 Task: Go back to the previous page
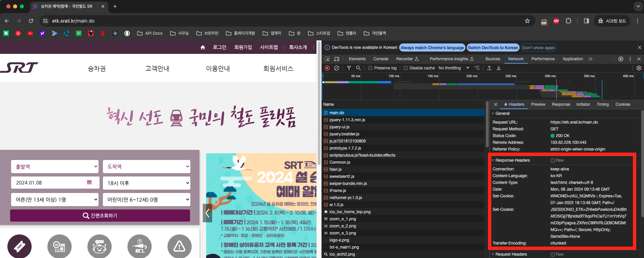[7, 21]
